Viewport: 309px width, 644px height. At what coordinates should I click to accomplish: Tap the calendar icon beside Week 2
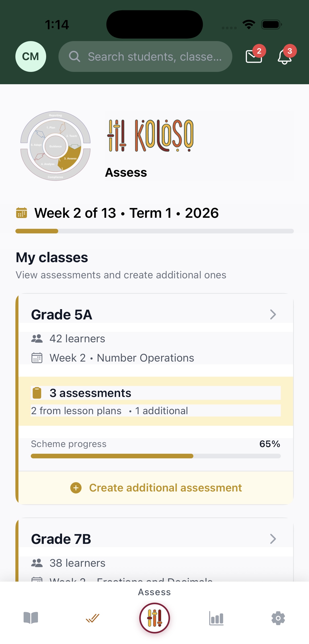22,213
